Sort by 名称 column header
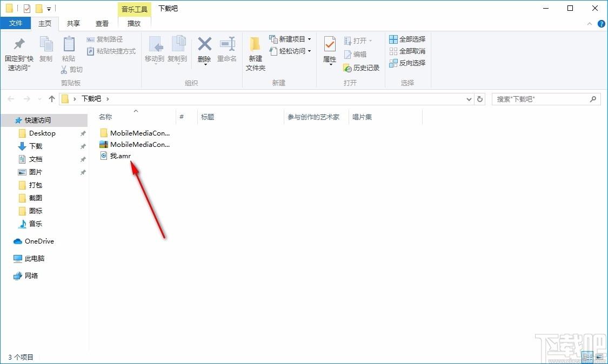Viewport: 608px width, 364px height. click(105, 117)
